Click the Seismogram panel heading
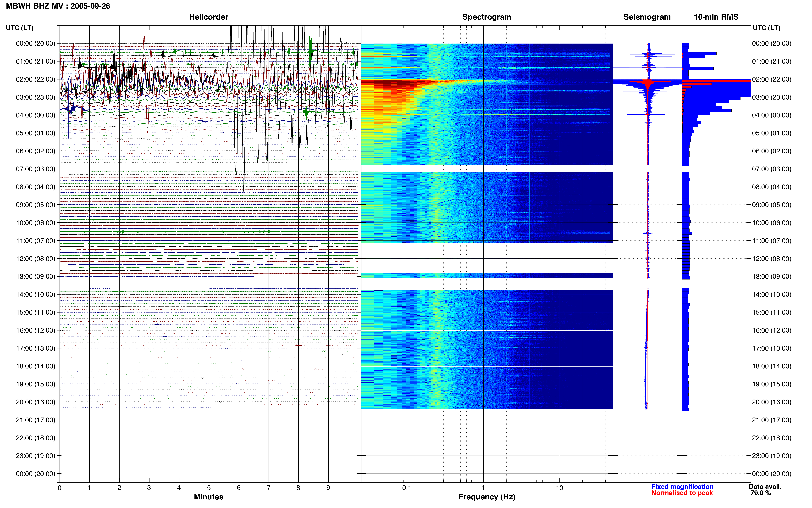The image size is (812, 508). click(647, 17)
